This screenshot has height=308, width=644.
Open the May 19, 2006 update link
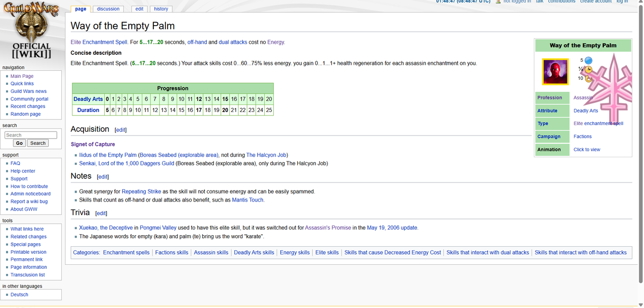(392, 228)
